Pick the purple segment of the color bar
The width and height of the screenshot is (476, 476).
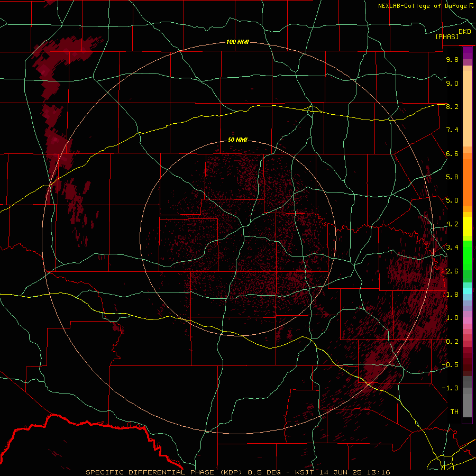[x=467, y=53]
